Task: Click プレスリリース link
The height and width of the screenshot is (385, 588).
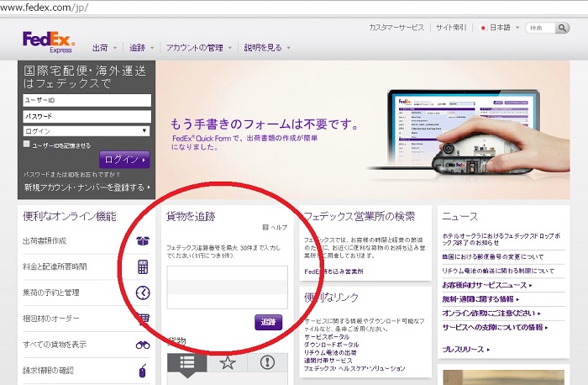Action: [466, 350]
